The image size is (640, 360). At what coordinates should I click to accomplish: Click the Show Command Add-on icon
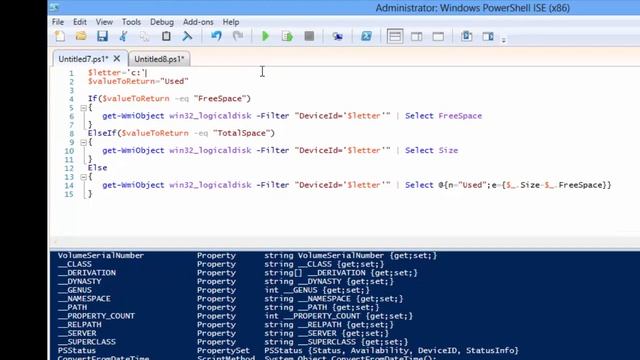tap(488, 36)
